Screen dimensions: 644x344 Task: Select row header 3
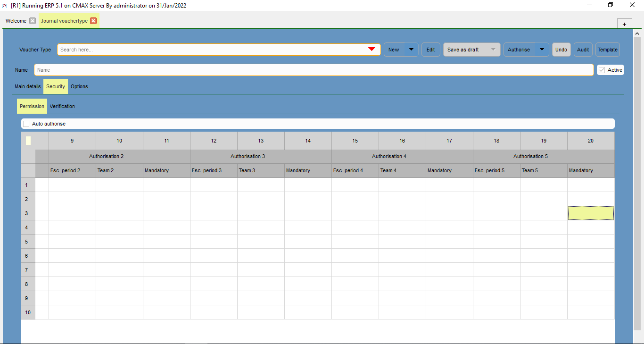click(28, 213)
